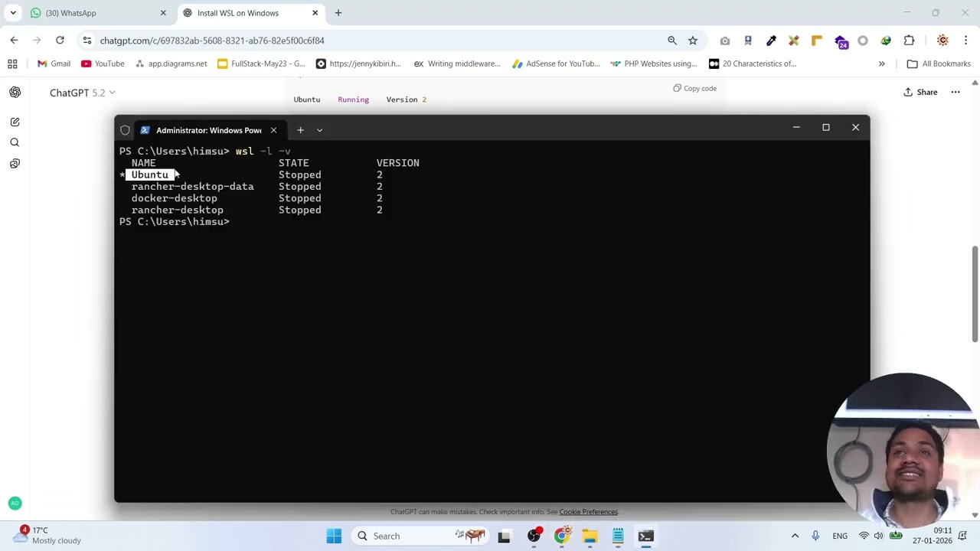Click ChatGPT account avatar in sidebar
This screenshot has height=551, width=980.
[x=15, y=504]
